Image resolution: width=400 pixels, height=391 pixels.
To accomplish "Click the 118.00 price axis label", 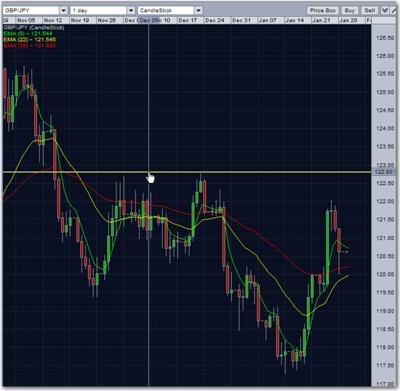I will tap(385, 347).
